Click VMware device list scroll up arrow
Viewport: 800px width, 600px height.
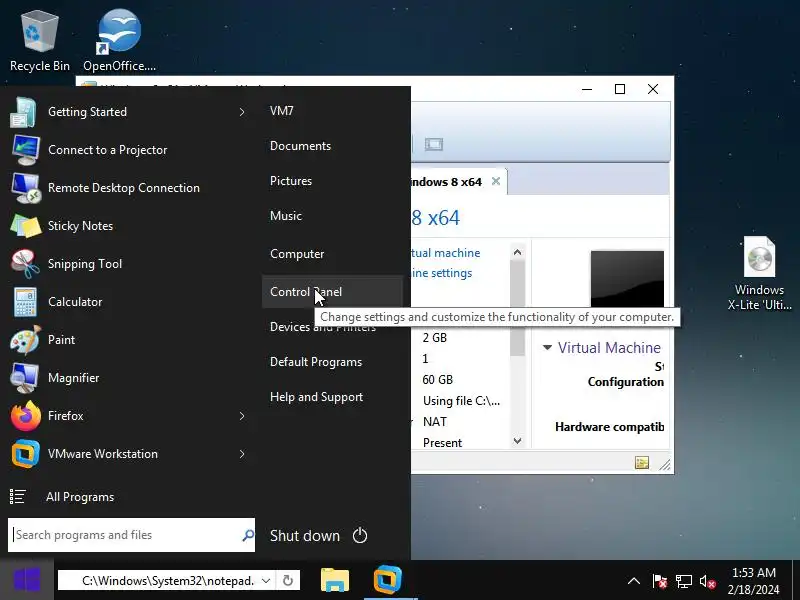point(517,252)
